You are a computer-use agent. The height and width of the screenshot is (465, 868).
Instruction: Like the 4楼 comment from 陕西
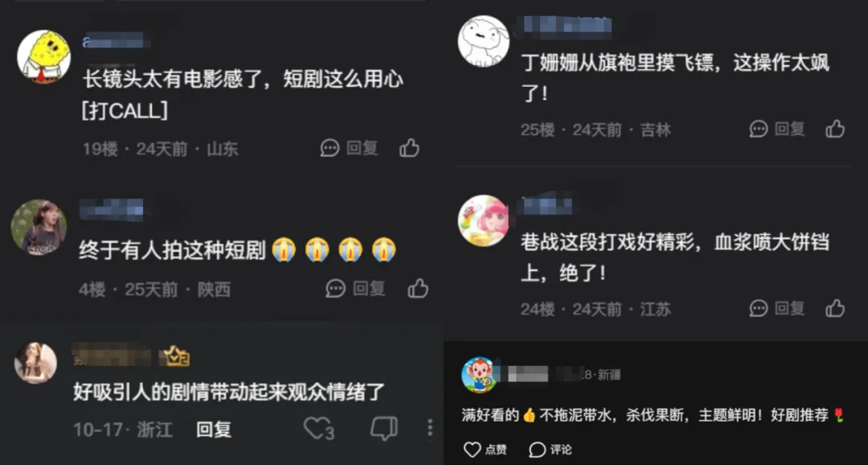tap(418, 288)
